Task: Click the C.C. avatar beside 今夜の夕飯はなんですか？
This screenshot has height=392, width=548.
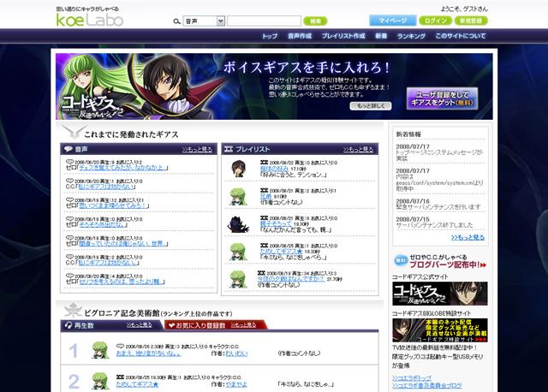Action: pyautogui.click(x=238, y=279)
